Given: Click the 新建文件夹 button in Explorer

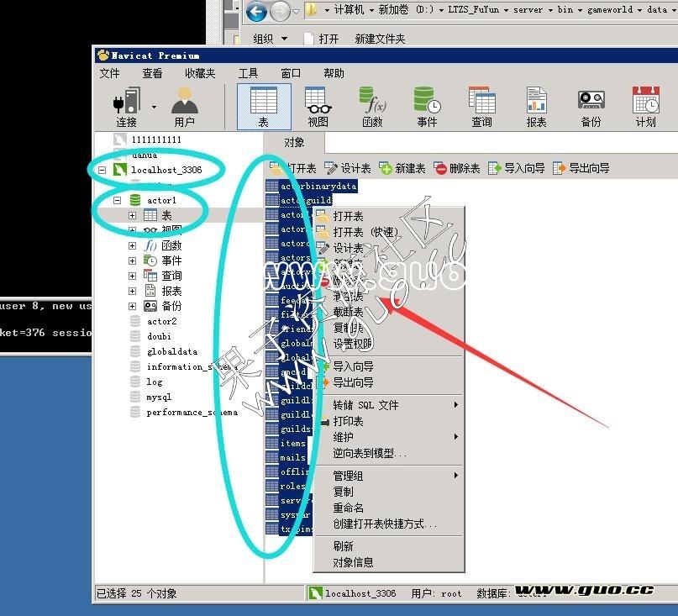Looking at the screenshot, I should (380, 39).
